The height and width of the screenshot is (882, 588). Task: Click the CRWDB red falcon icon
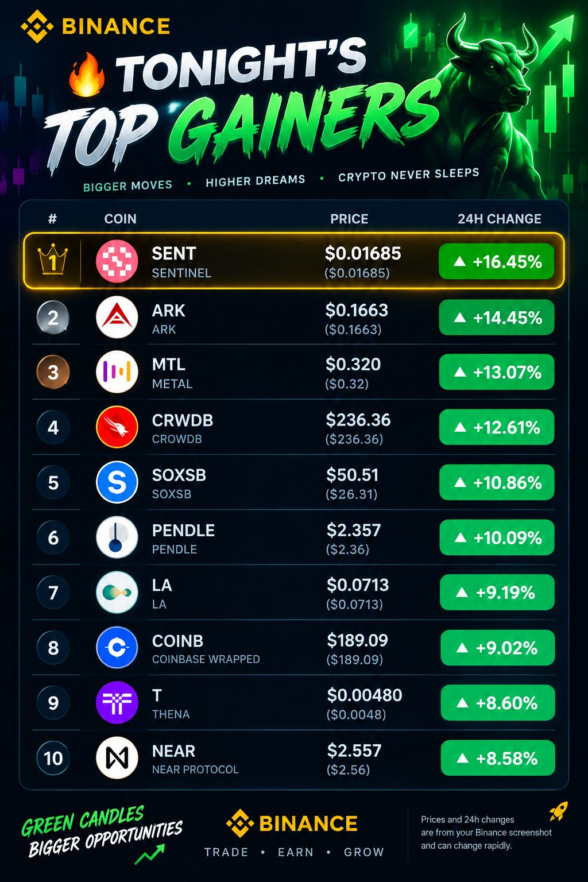117,427
